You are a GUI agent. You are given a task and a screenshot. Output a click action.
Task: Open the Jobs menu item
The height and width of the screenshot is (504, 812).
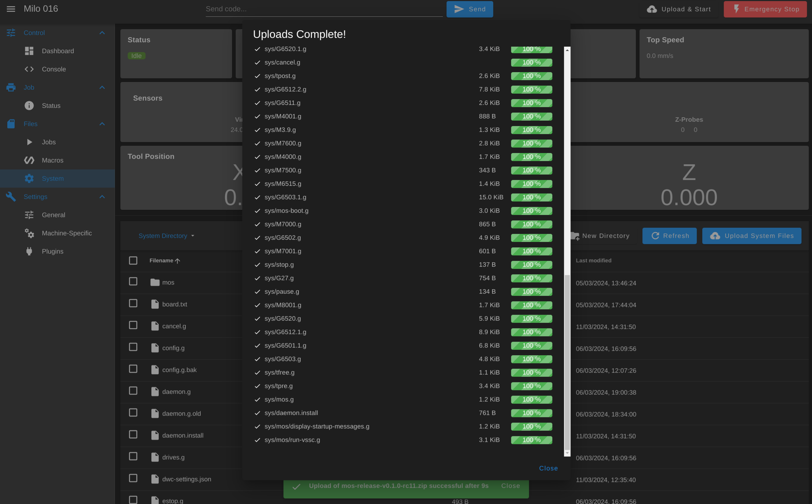point(48,142)
